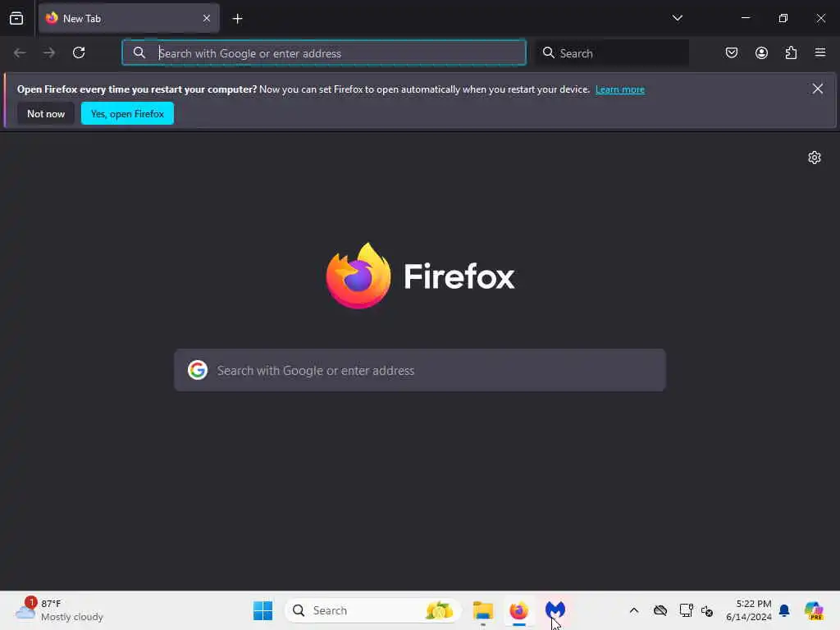Open the personalize new tab gear
The height and width of the screenshot is (630, 840).
[815, 157]
